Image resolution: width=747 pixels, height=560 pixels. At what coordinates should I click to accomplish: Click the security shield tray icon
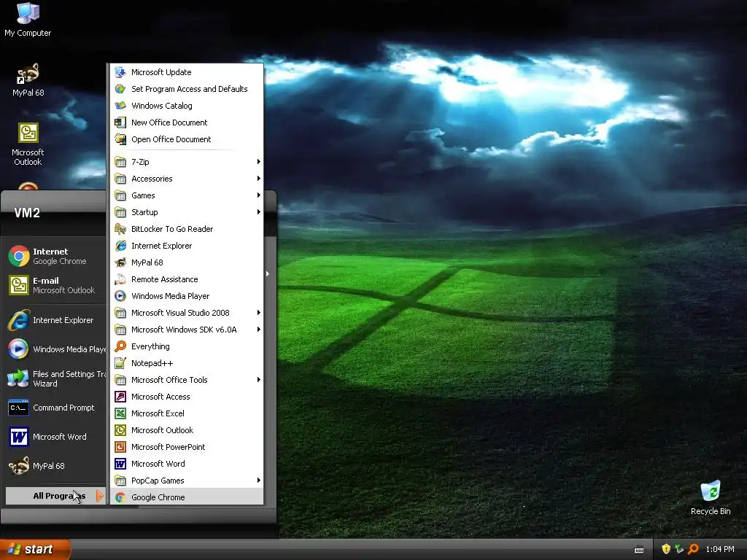point(666,549)
